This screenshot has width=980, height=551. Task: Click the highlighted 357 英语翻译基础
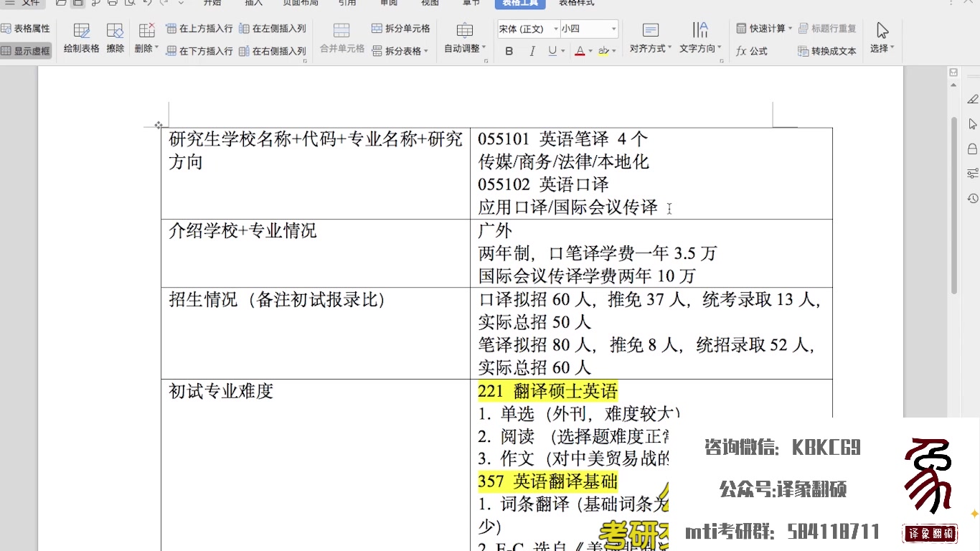548,481
